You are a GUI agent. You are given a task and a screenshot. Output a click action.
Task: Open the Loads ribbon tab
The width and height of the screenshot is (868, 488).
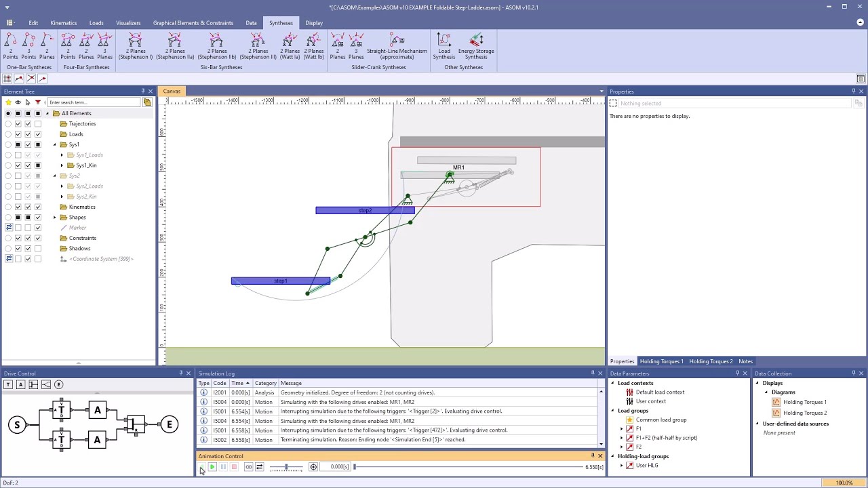tap(96, 23)
